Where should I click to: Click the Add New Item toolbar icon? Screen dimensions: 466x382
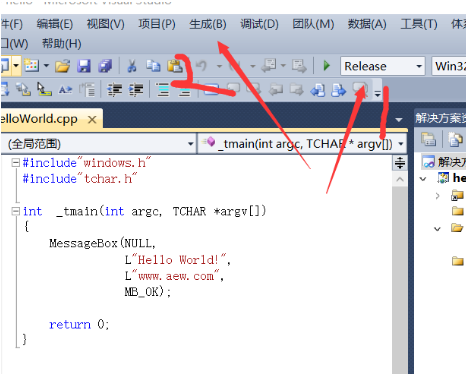32,66
